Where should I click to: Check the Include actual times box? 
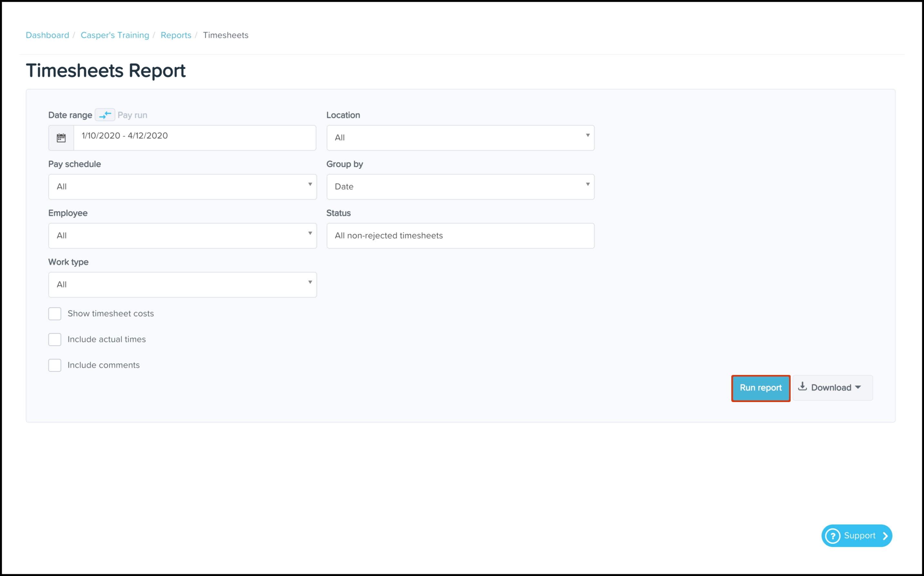pyautogui.click(x=55, y=340)
